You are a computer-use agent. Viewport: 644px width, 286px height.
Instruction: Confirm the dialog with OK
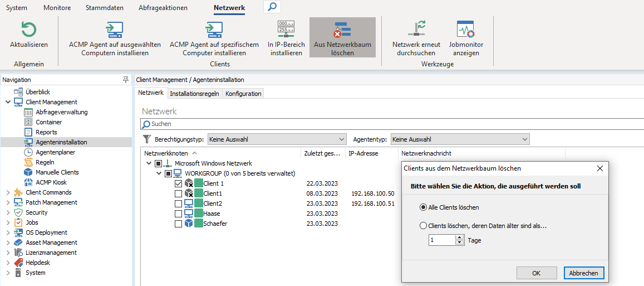tap(537, 273)
